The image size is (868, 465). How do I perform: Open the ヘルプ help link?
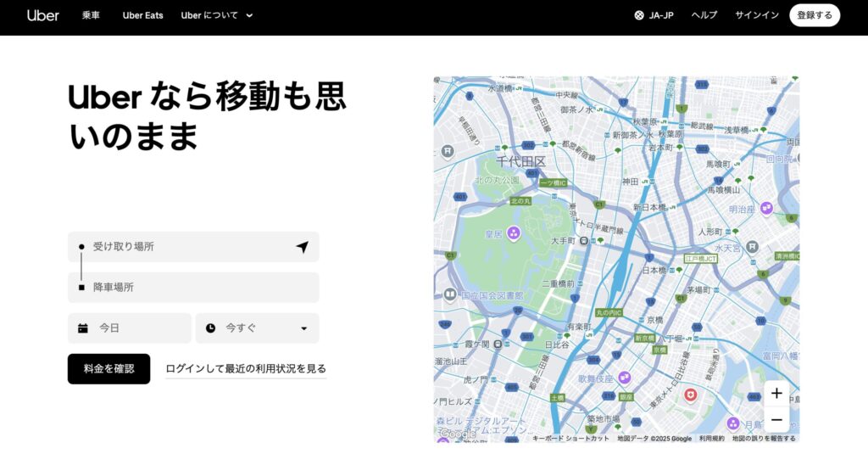[704, 15]
